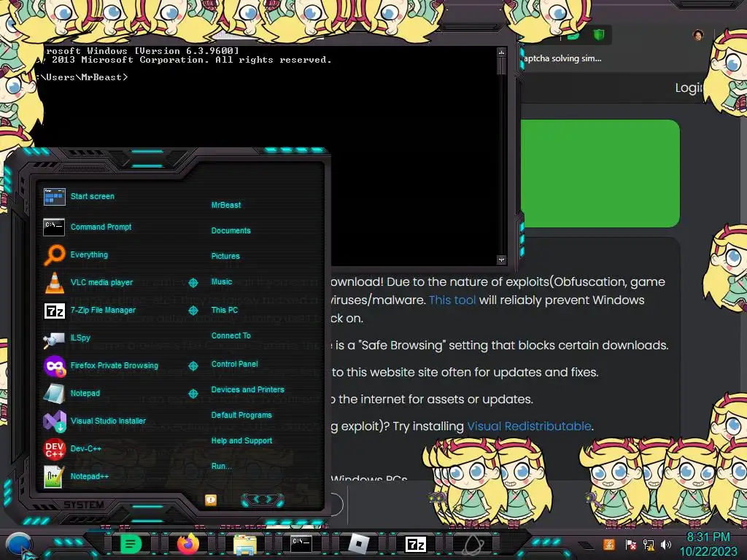Open Pictures from the start menu
The width and height of the screenshot is (747, 560).
pyautogui.click(x=225, y=256)
